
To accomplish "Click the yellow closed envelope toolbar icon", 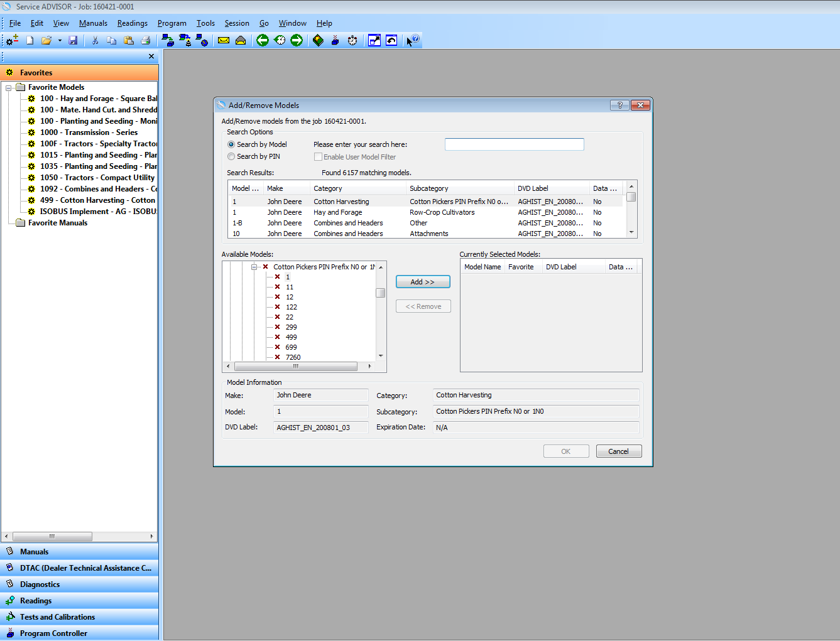I will click(223, 40).
